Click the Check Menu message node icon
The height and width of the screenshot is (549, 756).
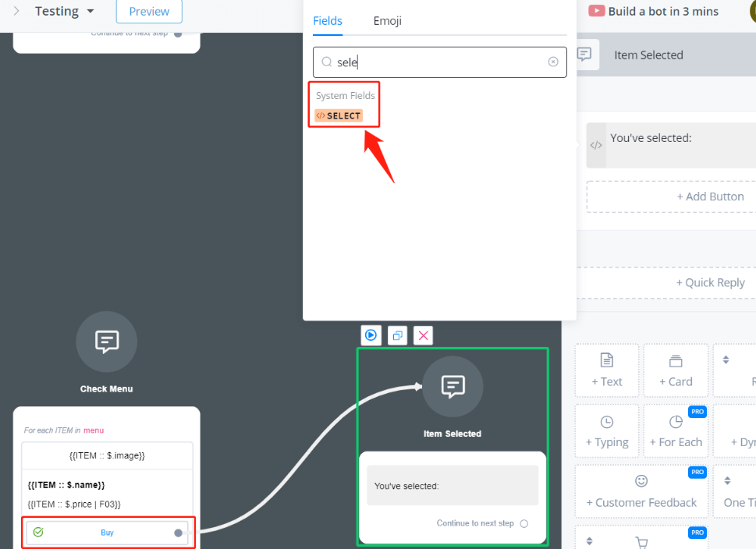click(106, 342)
